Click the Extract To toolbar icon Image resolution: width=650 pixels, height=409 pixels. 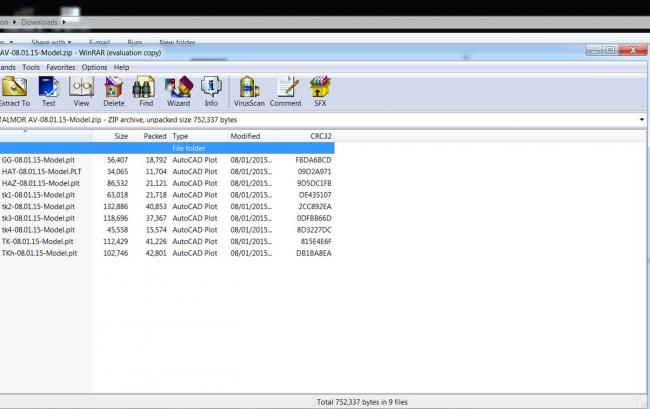[14, 90]
